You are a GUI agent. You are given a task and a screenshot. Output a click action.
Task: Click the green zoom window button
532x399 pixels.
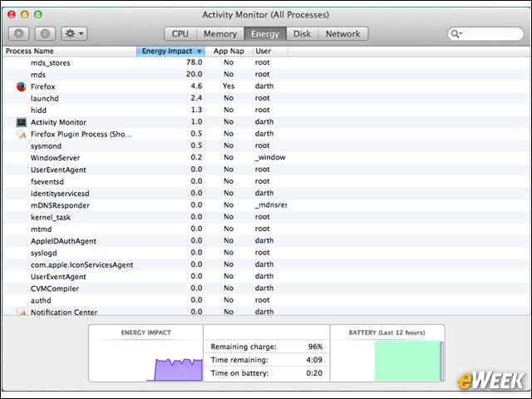[x=38, y=15]
